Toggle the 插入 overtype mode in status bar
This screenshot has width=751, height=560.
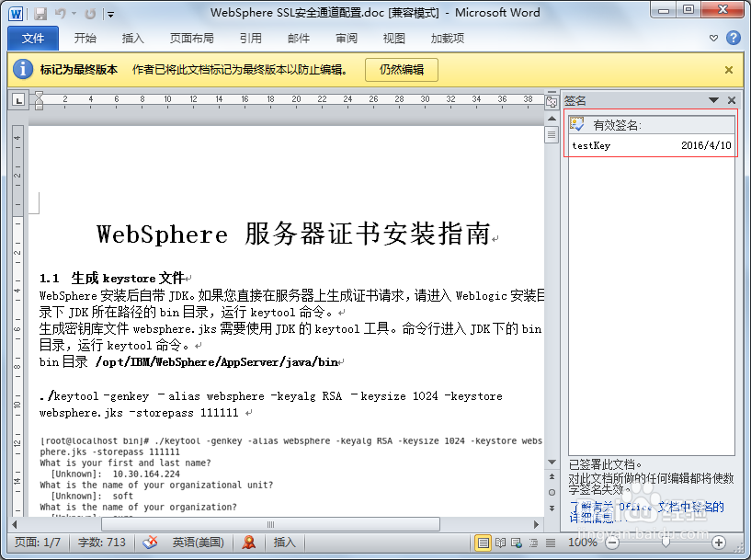282,543
